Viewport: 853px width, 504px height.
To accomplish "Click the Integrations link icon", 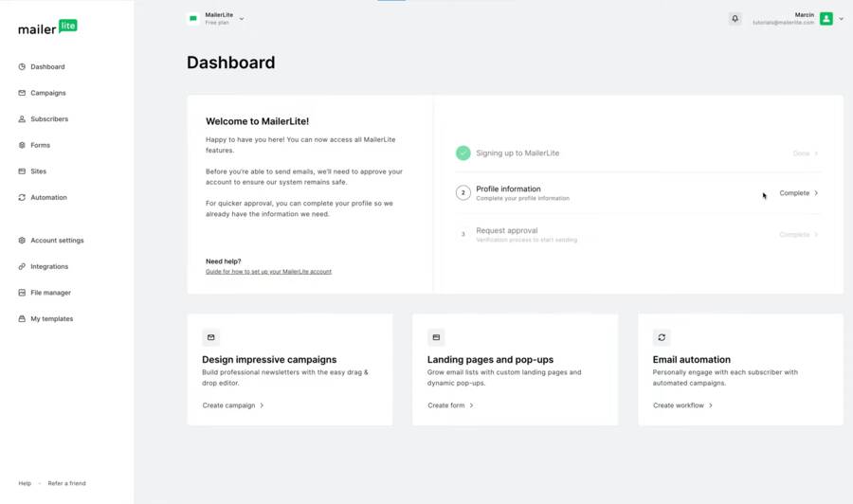I will (x=22, y=266).
